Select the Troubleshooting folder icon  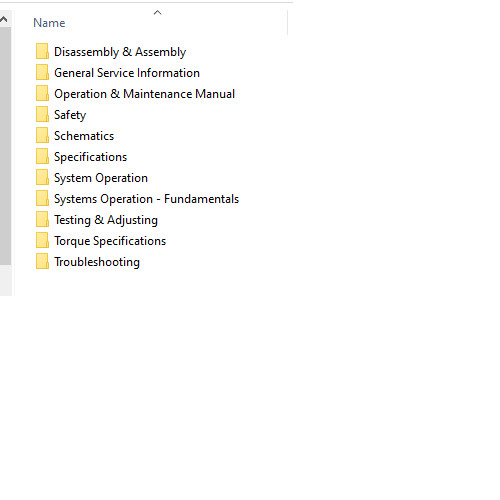[42, 262]
